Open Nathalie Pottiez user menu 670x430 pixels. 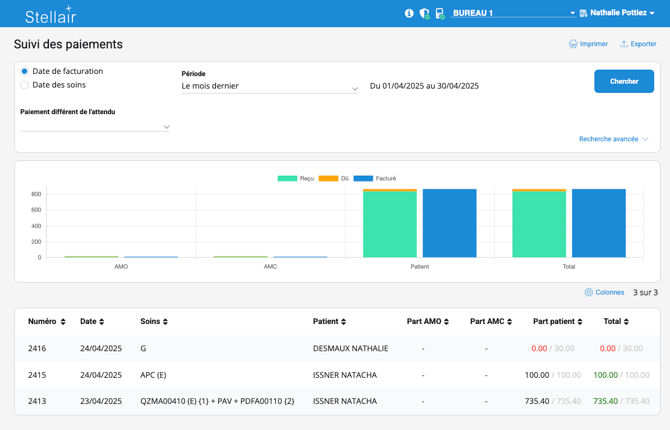pyautogui.click(x=622, y=14)
